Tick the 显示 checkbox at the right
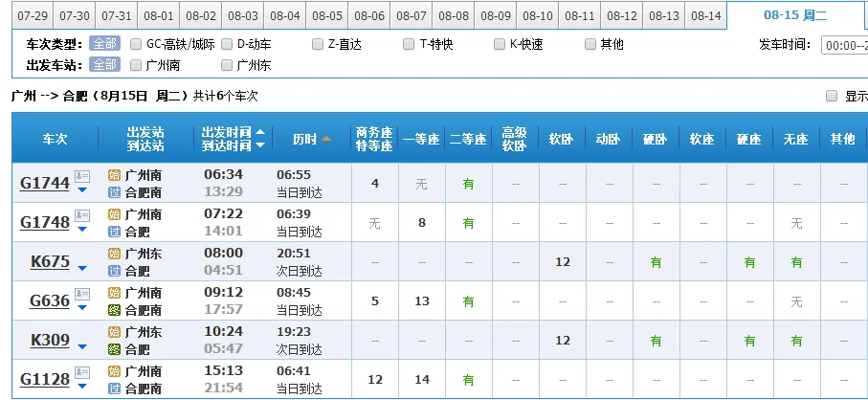Screen dimensions: 868x400 pyautogui.click(x=832, y=97)
